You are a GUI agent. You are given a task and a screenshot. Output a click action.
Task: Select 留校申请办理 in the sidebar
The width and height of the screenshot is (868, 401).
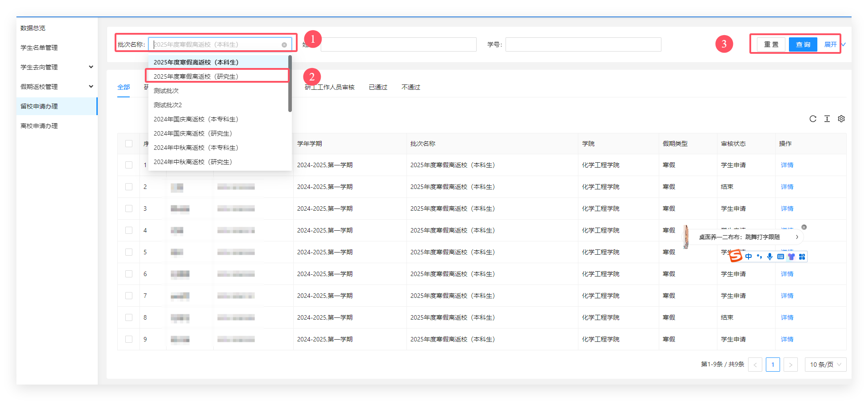click(57, 106)
